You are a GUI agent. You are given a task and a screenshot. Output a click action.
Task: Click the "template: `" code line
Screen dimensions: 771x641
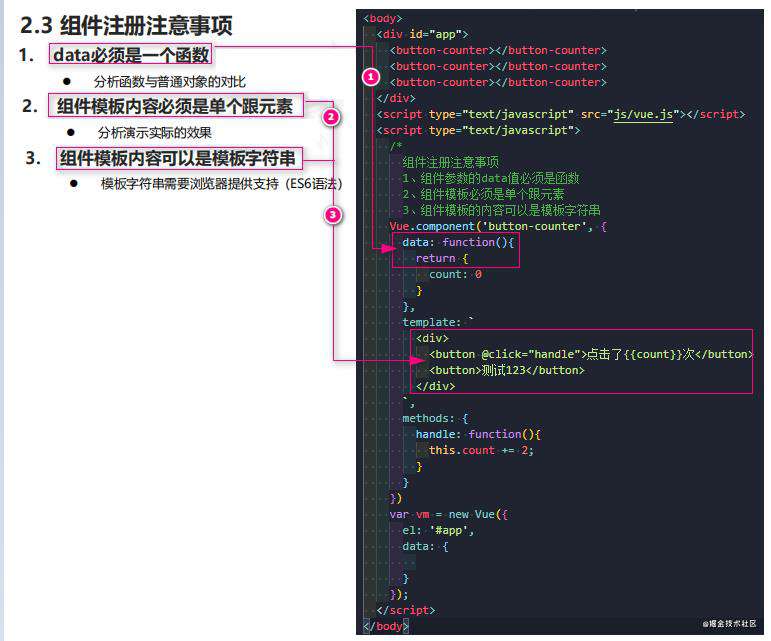click(438, 322)
